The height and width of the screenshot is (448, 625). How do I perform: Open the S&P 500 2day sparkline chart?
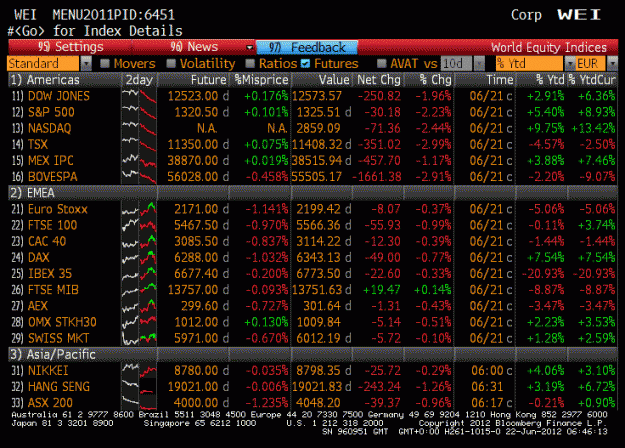139,112
